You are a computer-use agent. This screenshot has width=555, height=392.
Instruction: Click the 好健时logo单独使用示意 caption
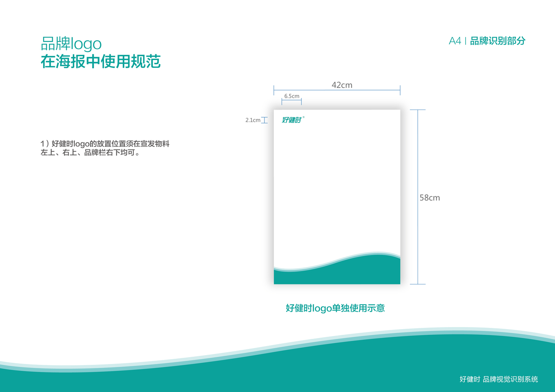[x=335, y=308]
